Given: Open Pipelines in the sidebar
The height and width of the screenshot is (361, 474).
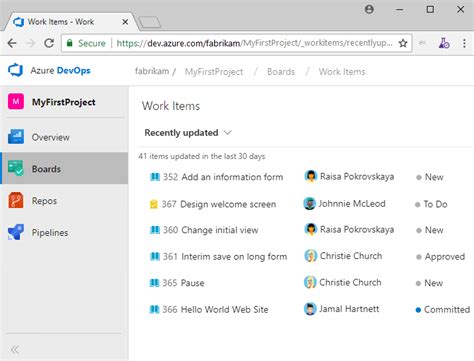Looking at the screenshot, I should pos(65,232).
